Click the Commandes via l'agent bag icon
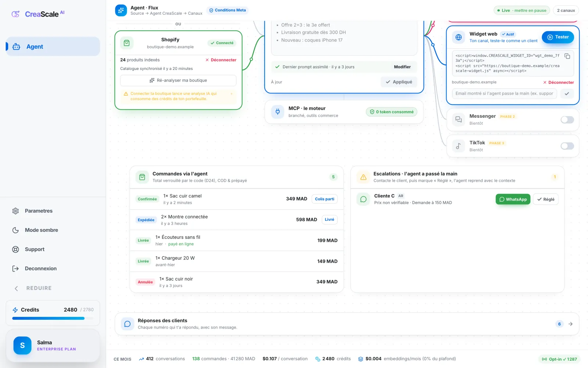This screenshot has height=368, width=588. click(142, 177)
